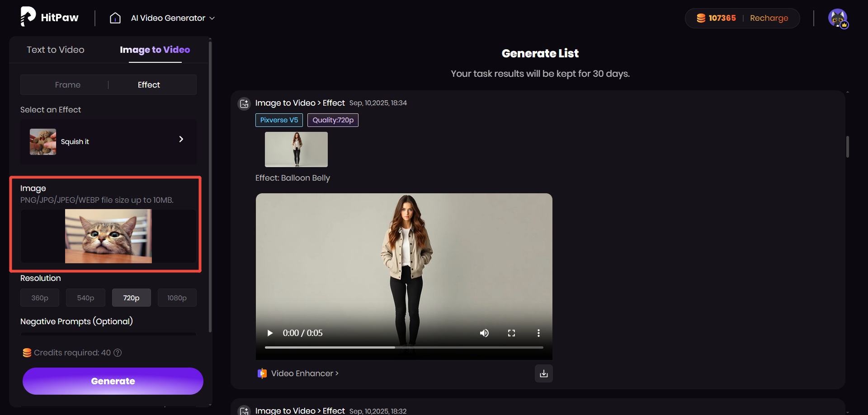
Task: Switch to the Text to Video tab
Action: tap(55, 50)
